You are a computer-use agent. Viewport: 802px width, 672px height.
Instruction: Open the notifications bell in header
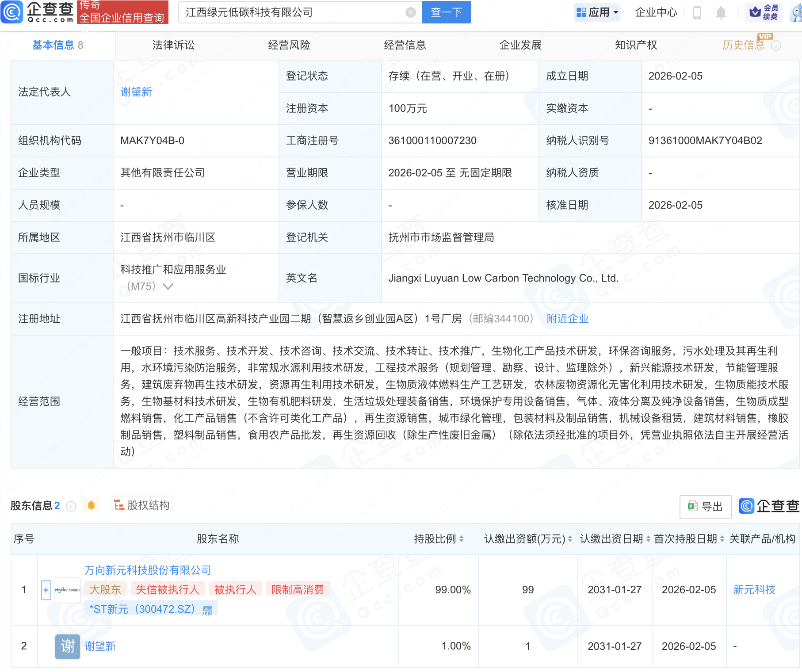pos(721,12)
